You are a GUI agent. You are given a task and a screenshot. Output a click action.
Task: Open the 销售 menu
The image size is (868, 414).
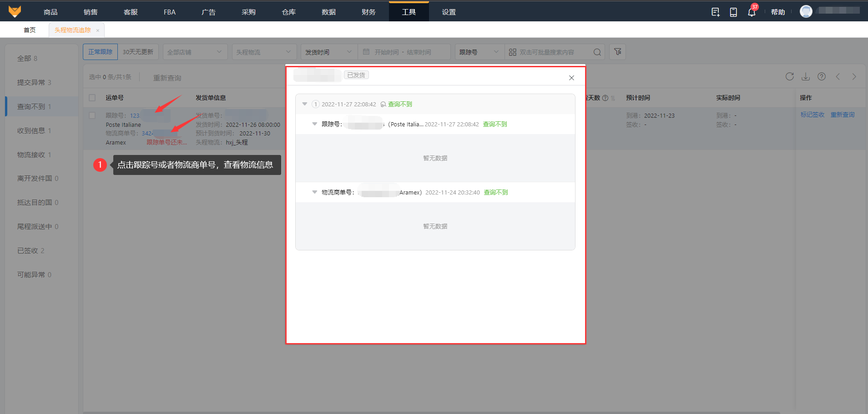coord(91,12)
